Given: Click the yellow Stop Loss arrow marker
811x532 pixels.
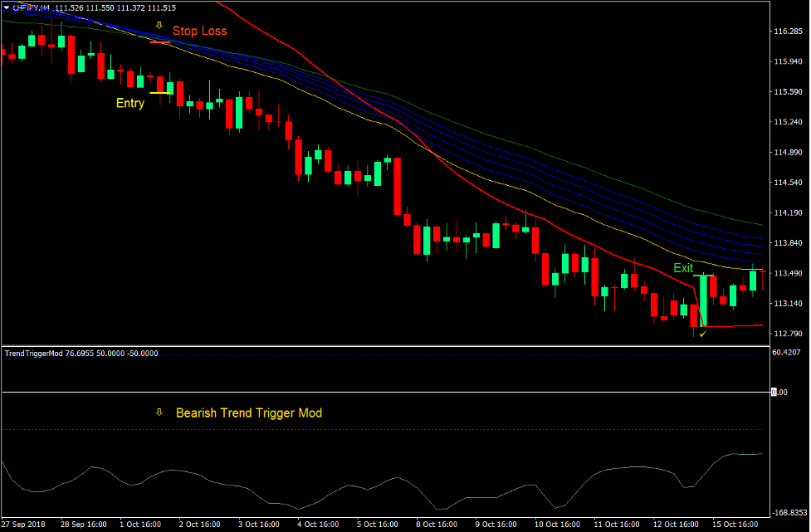Looking at the screenshot, I should 159,23.
